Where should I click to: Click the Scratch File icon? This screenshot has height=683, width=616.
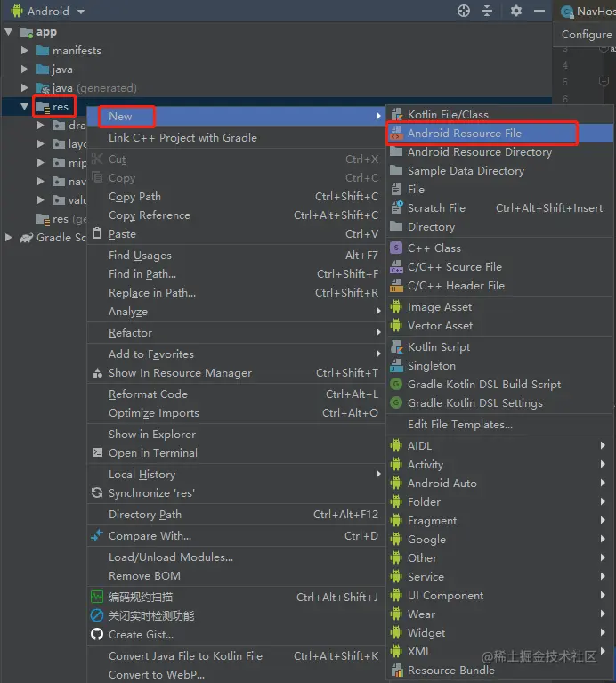coord(397,207)
